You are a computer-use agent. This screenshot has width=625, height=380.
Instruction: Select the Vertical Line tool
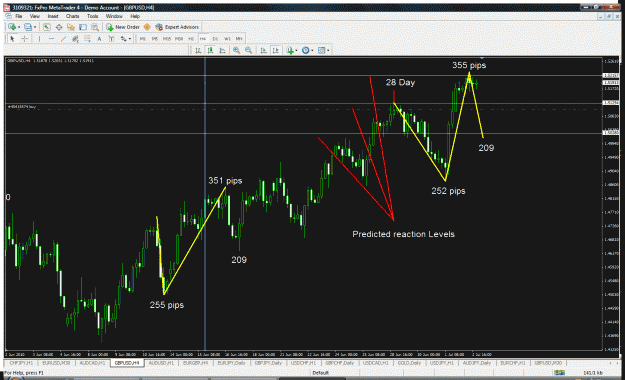pos(39,39)
